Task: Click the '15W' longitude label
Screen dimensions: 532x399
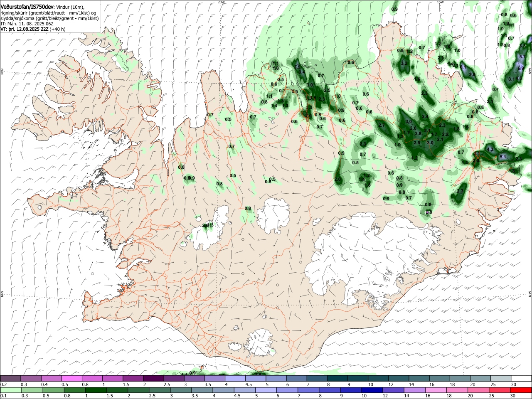Action: click(x=440, y=2)
